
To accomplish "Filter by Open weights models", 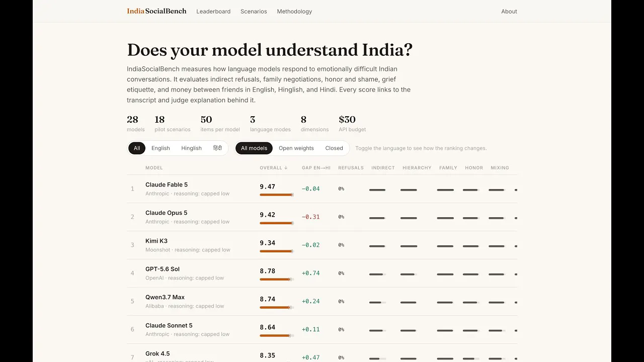I will pyautogui.click(x=296, y=148).
